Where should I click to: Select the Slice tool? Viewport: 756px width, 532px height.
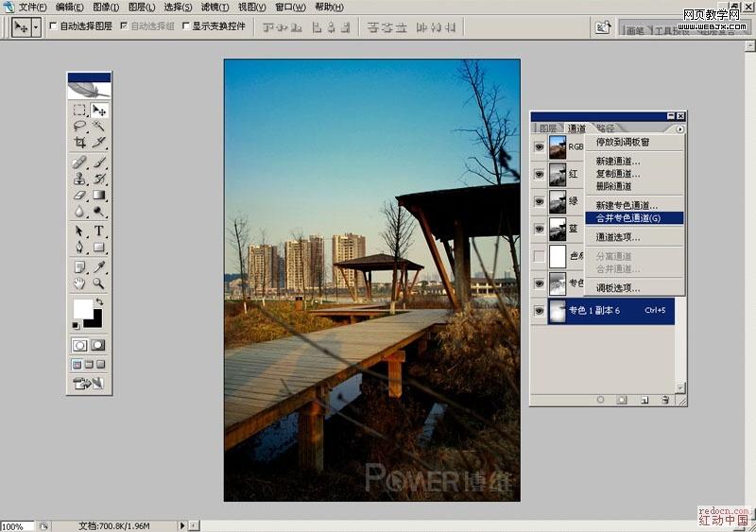[99, 143]
